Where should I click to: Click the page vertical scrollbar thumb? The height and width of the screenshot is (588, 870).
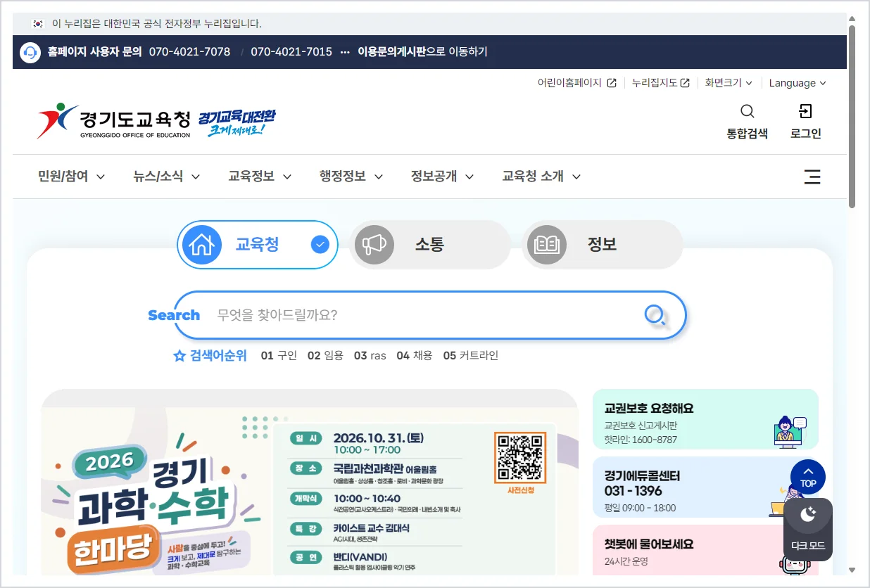(852, 117)
